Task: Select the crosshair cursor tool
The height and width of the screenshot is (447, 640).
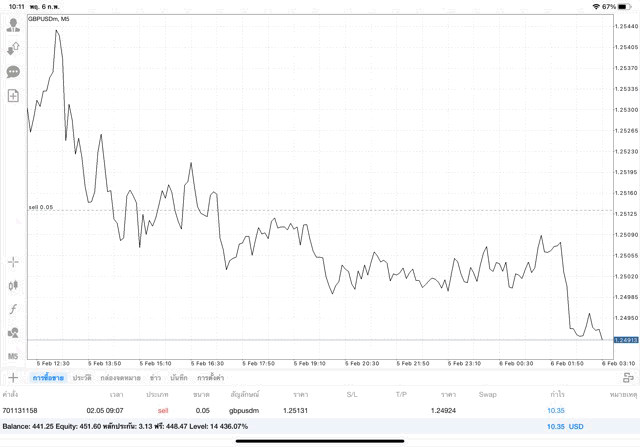Action: click(13, 262)
